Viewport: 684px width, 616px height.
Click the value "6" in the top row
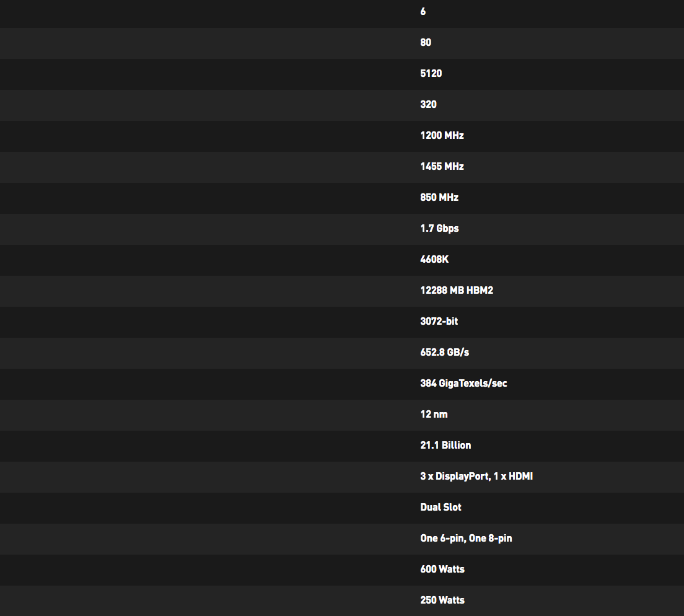pyautogui.click(x=423, y=12)
